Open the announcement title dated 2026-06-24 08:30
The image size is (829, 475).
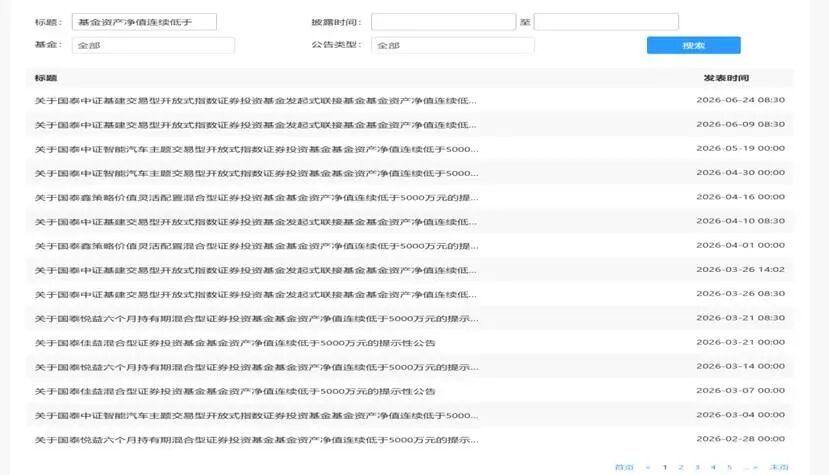[255, 101]
